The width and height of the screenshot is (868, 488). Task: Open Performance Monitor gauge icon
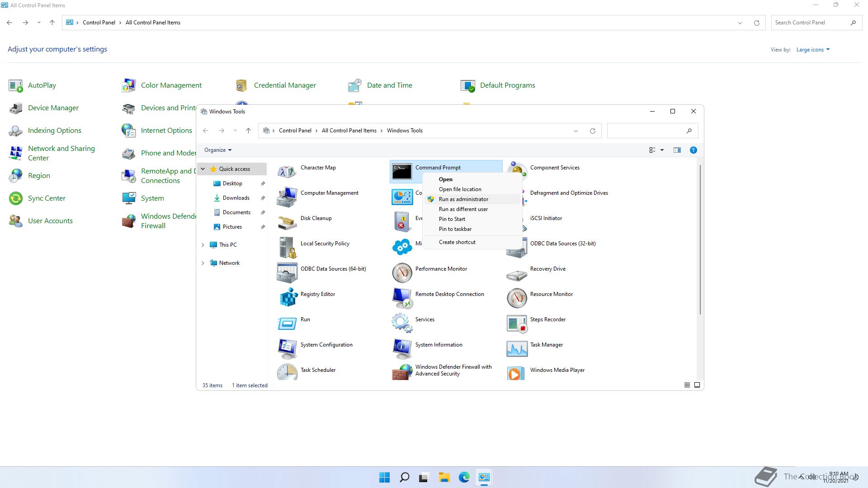pos(402,273)
